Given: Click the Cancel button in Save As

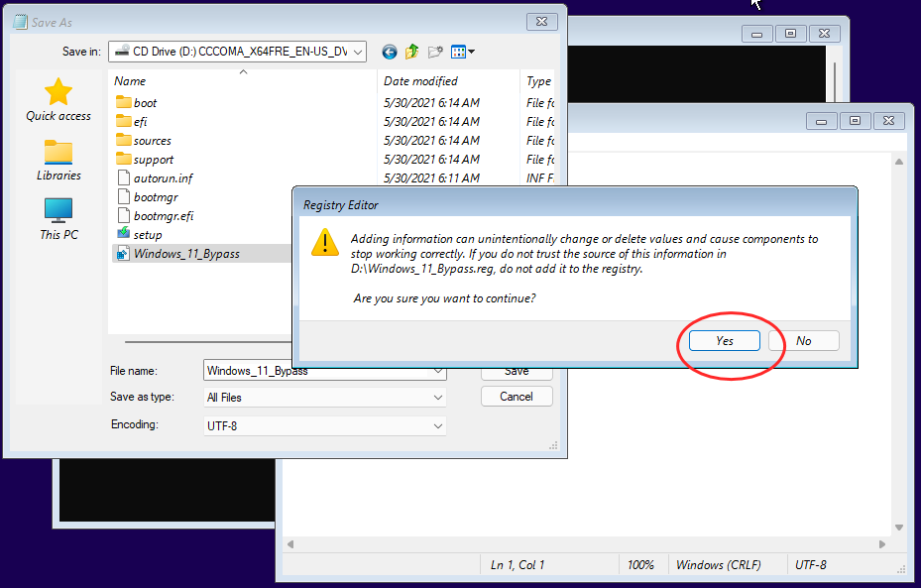Looking at the screenshot, I should coord(517,397).
